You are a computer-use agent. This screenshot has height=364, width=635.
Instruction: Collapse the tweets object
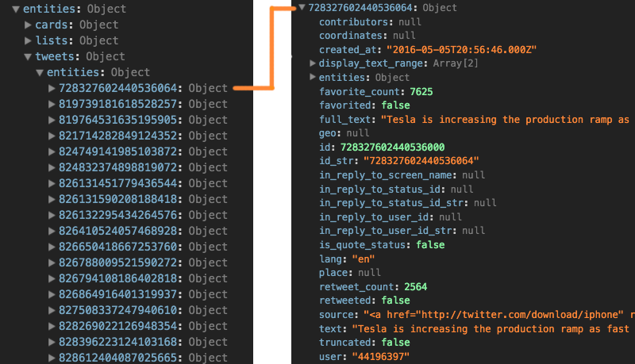click(x=28, y=57)
